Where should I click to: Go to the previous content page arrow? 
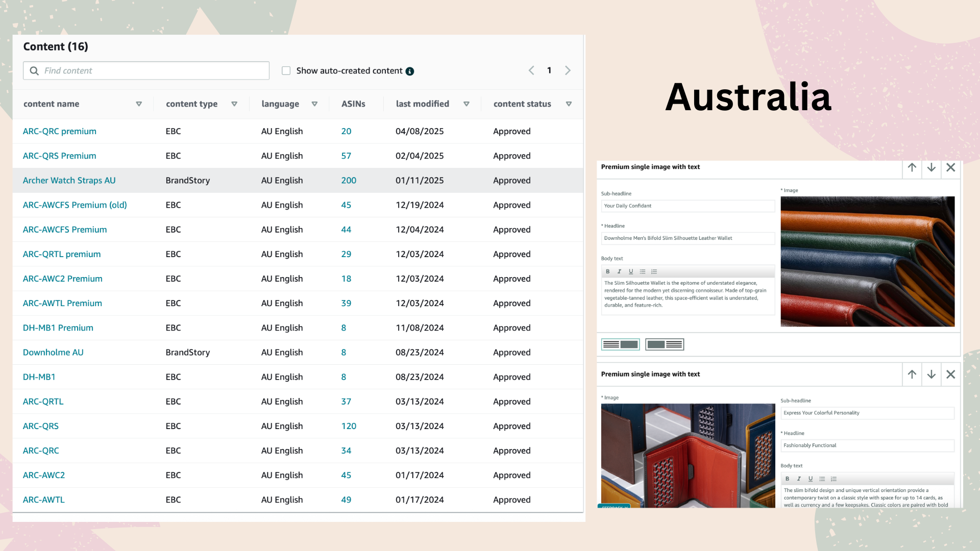point(531,70)
